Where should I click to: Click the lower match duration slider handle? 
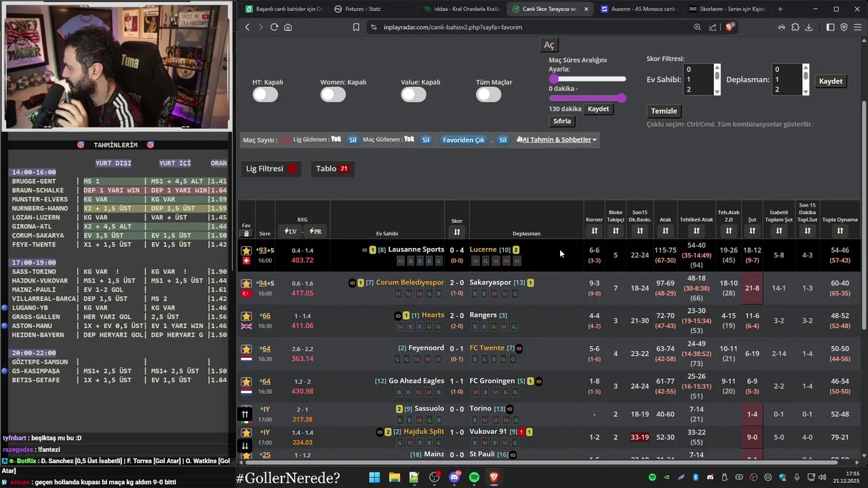[554, 79]
